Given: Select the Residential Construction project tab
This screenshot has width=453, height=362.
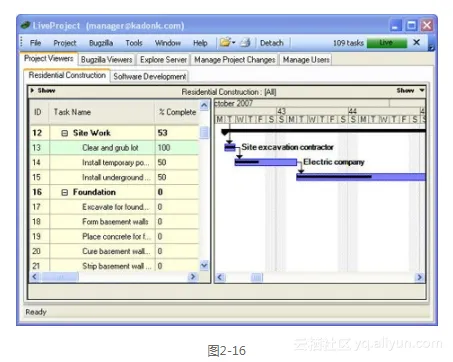Looking at the screenshot, I should point(67,75).
